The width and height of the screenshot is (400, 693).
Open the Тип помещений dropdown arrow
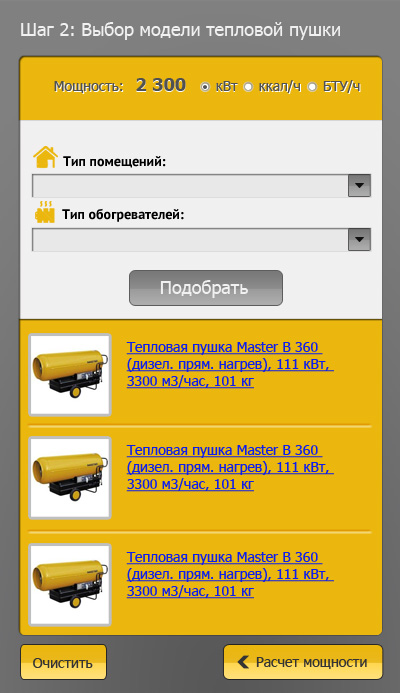[x=359, y=186]
